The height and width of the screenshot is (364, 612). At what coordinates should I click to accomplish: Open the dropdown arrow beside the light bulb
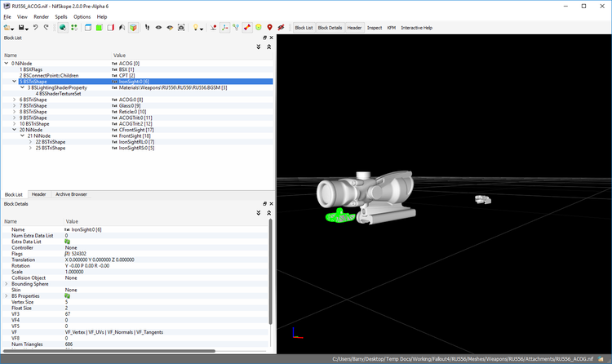202,29
